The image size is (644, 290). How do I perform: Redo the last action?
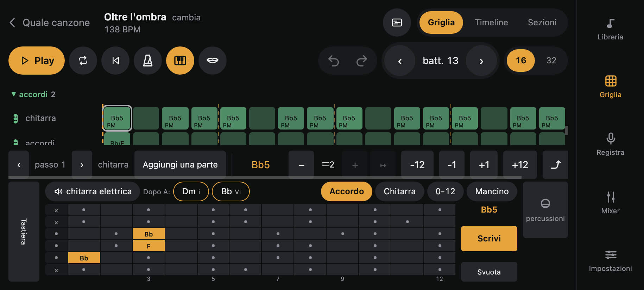pos(362,61)
